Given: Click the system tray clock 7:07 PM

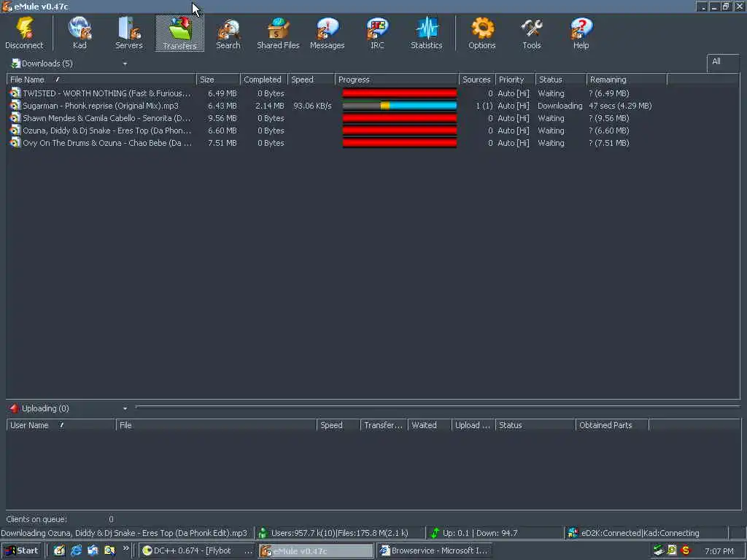Looking at the screenshot, I should click(719, 551).
